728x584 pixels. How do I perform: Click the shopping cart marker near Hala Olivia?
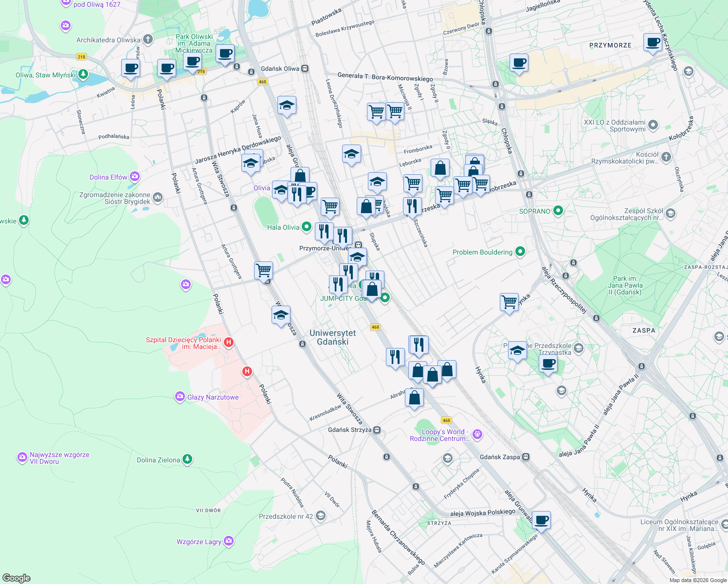(330, 207)
